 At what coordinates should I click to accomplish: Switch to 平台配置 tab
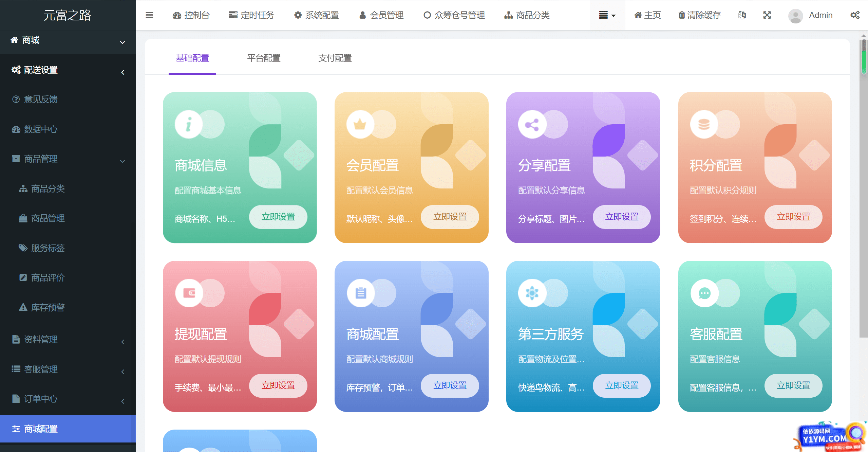pos(264,58)
